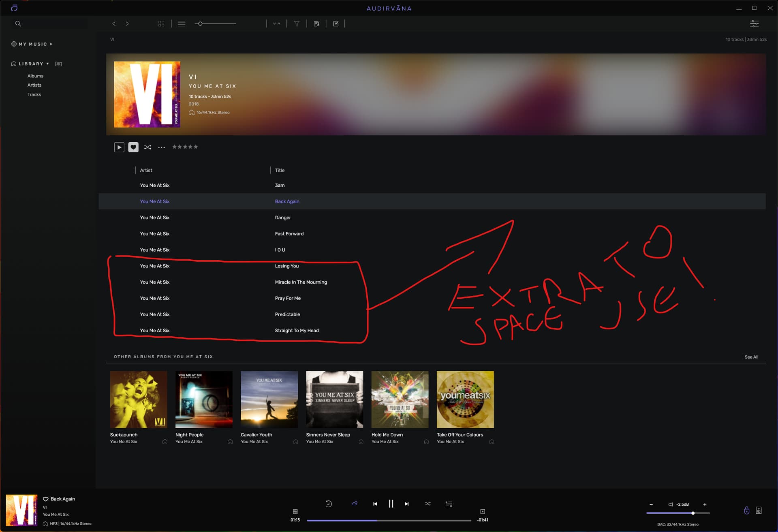778x532 pixels.
Task: Open the filter funnel icon
Action: coord(297,24)
